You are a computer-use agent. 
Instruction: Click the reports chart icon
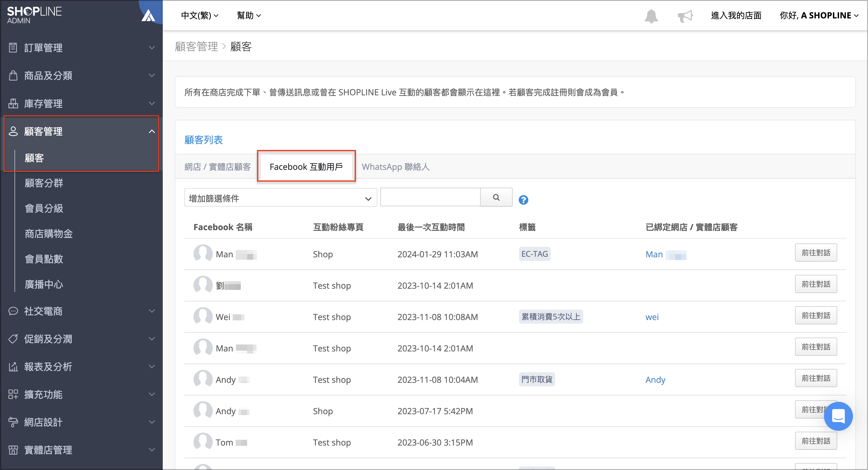pos(13,367)
